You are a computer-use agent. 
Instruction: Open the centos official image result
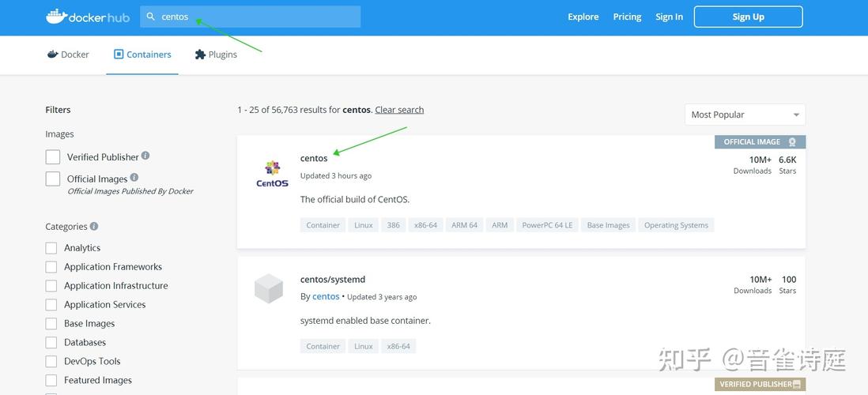coord(314,158)
